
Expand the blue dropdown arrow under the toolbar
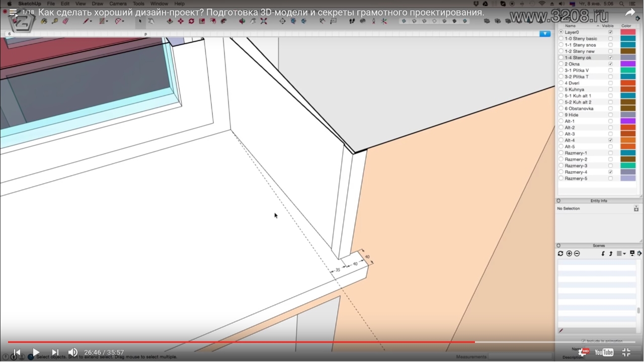[544, 34]
